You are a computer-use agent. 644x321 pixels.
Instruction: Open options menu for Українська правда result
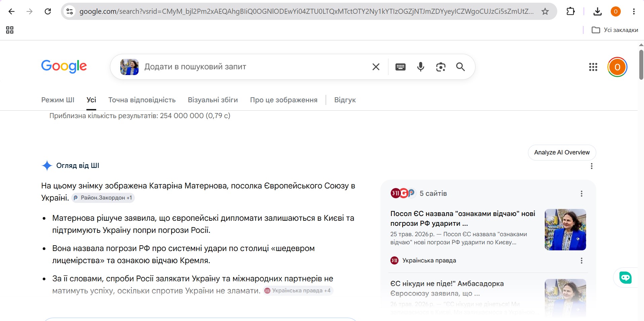tap(581, 260)
